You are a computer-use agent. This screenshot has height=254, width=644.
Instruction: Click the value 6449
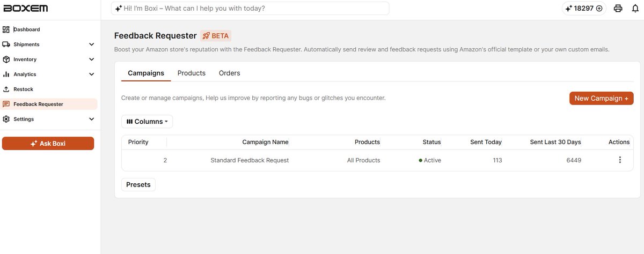(x=574, y=160)
